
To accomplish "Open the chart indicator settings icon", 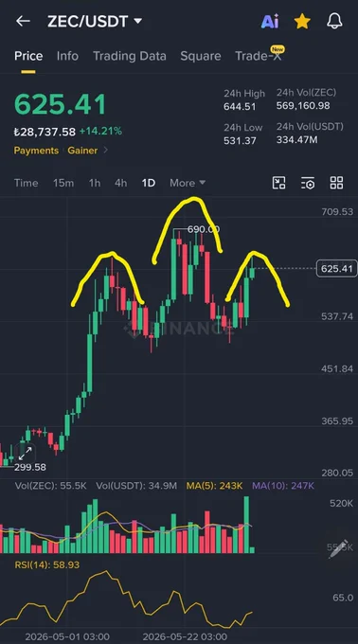I will tap(308, 183).
